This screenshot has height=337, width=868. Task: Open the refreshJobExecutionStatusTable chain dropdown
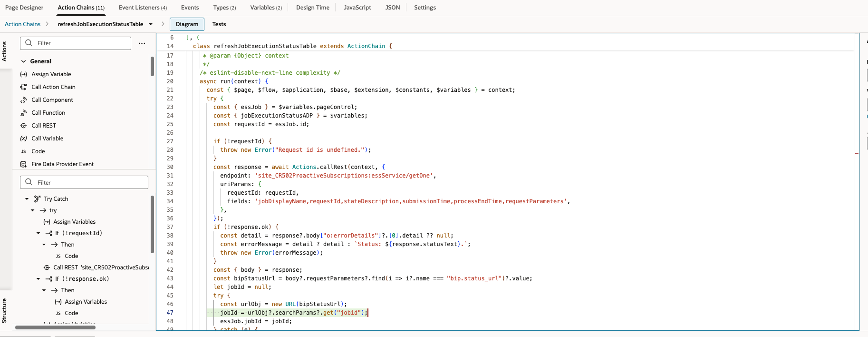pos(151,24)
